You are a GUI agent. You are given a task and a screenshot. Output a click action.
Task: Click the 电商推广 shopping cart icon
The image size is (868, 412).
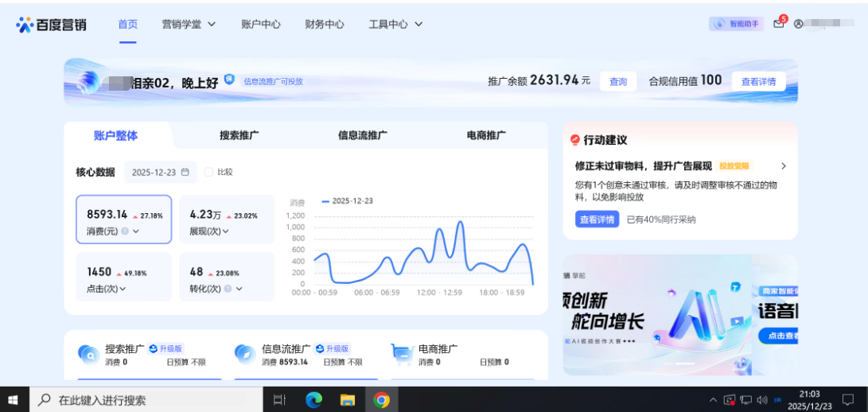tap(403, 353)
